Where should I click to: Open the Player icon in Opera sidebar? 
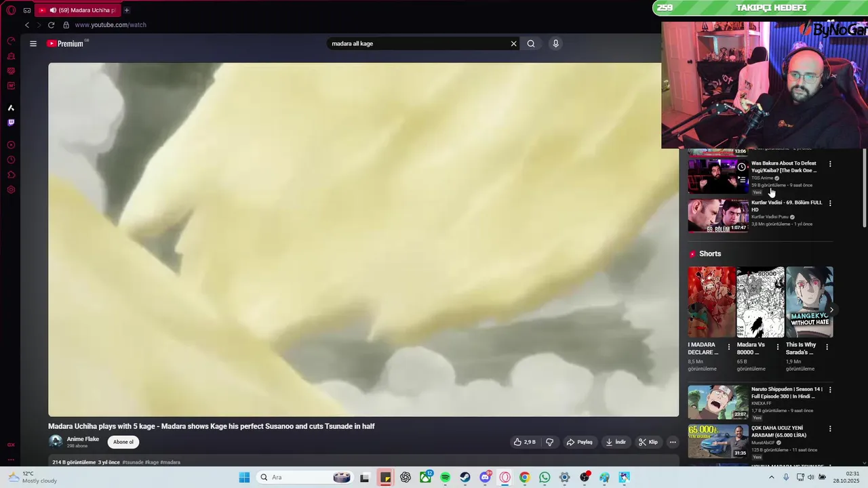(11, 145)
